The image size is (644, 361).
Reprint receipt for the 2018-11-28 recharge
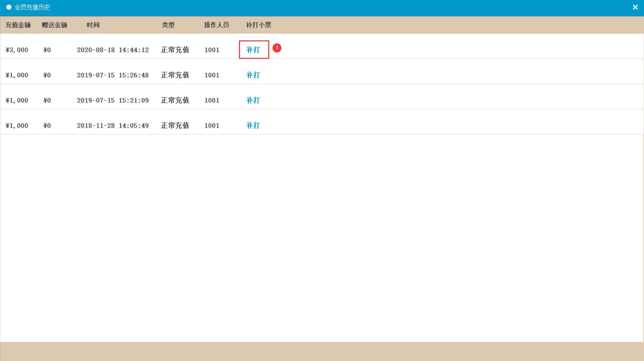(x=253, y=125)
